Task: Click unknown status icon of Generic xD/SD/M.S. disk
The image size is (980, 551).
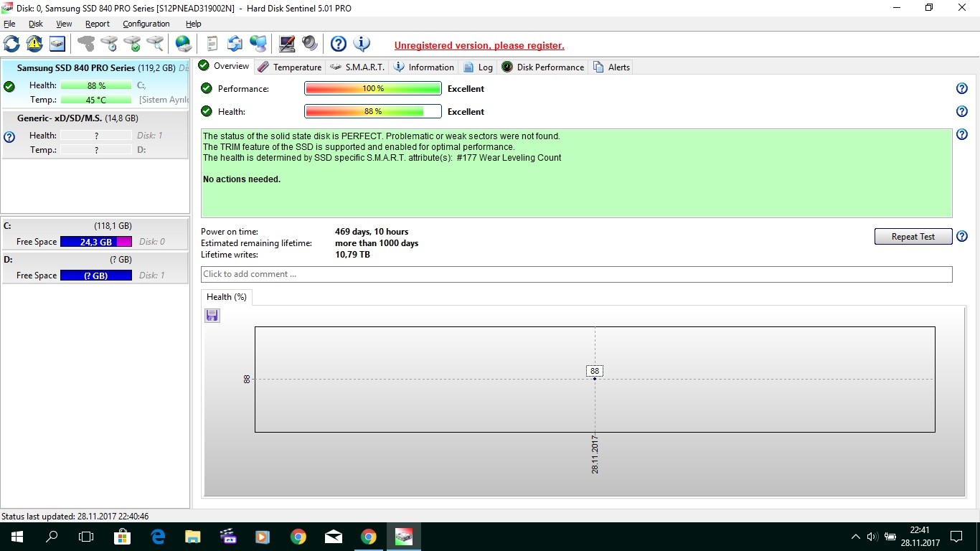Action: 9,137
